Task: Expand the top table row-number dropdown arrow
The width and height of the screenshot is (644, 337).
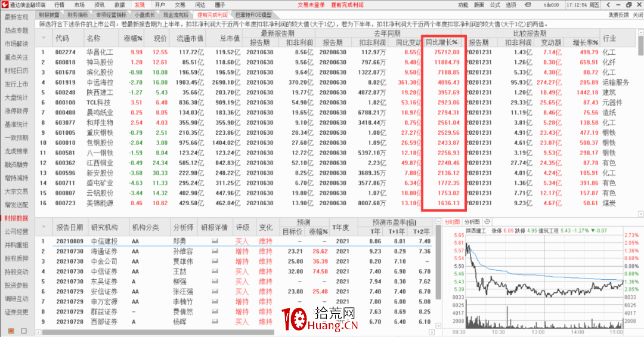Action: 43,38
